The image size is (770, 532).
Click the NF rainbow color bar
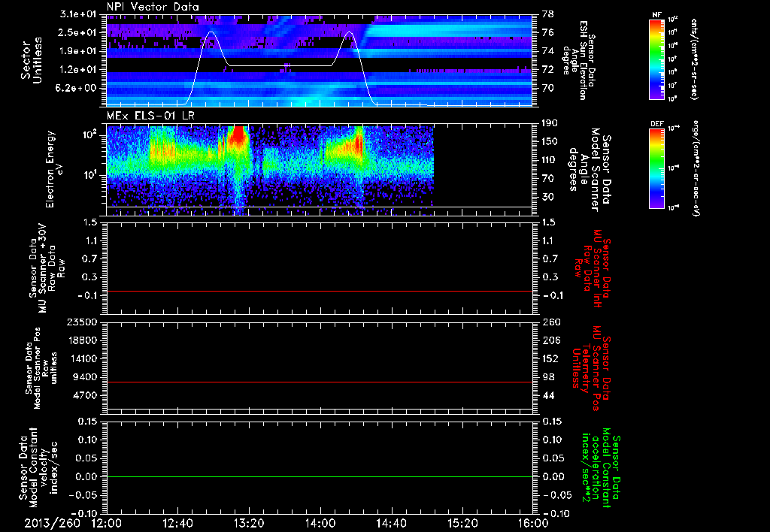(x=656, y=59)
